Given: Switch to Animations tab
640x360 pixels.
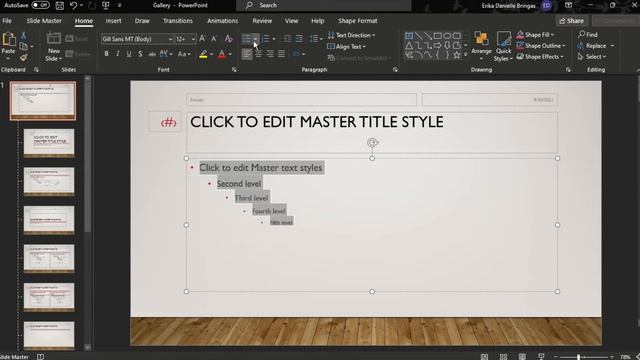Looking at the screenshot, I should (222, 21).
